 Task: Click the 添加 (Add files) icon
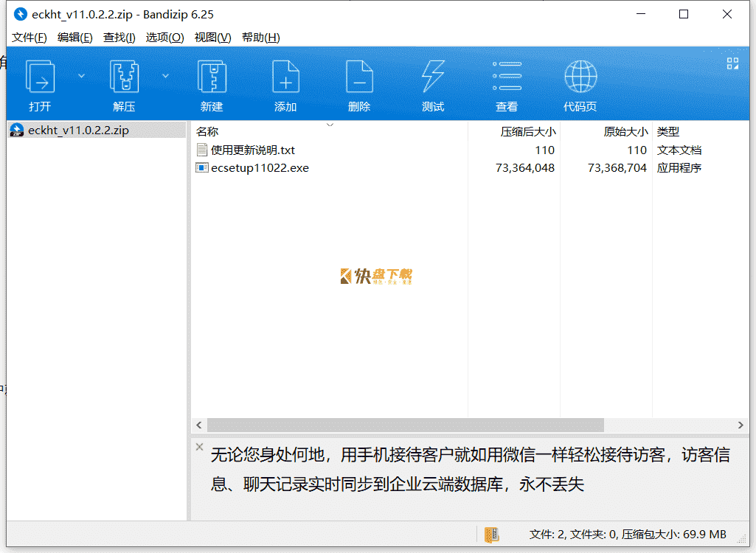coord(285,76)
